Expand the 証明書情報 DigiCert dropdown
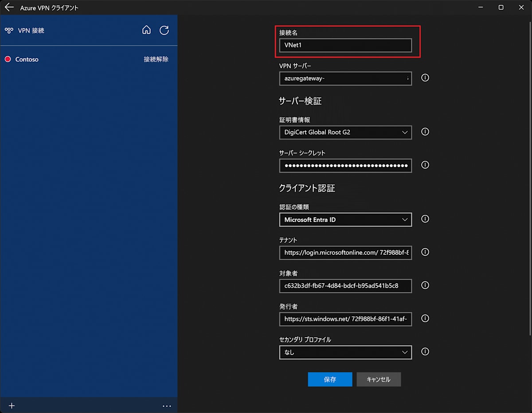 pos(345,132)
